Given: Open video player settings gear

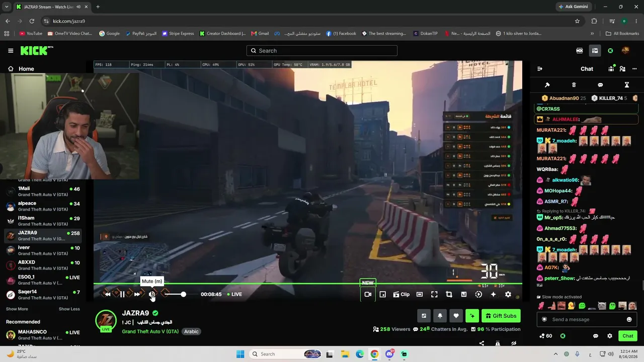Looking at the screenshot, I should pos(508,294).
